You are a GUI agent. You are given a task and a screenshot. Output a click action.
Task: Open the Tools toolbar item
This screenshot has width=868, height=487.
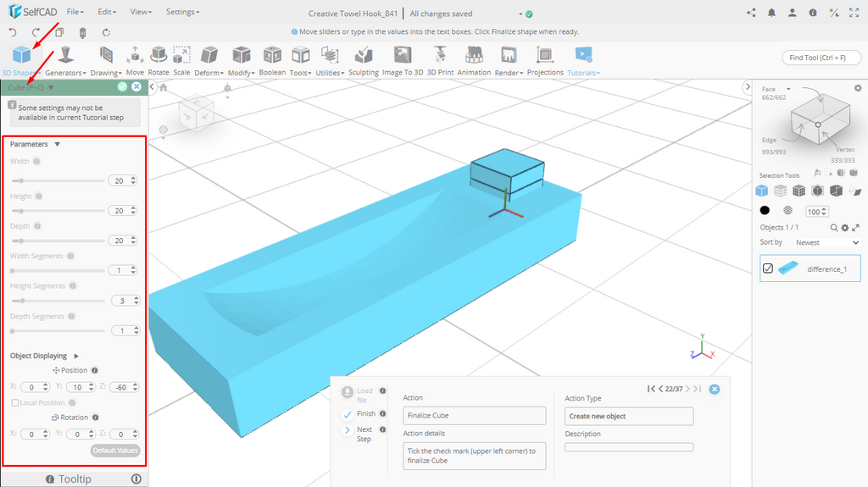point(300,61)
